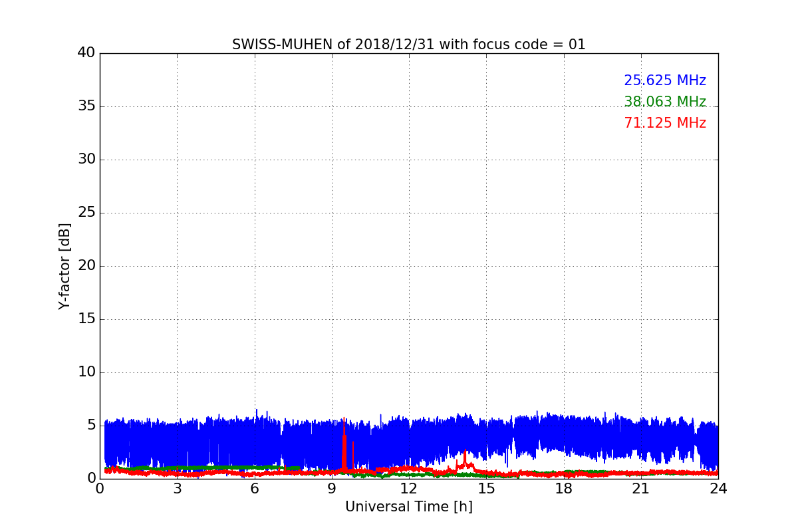Select the 25.625 MHz legend label

pyautogui.click(x=665, y=80)
